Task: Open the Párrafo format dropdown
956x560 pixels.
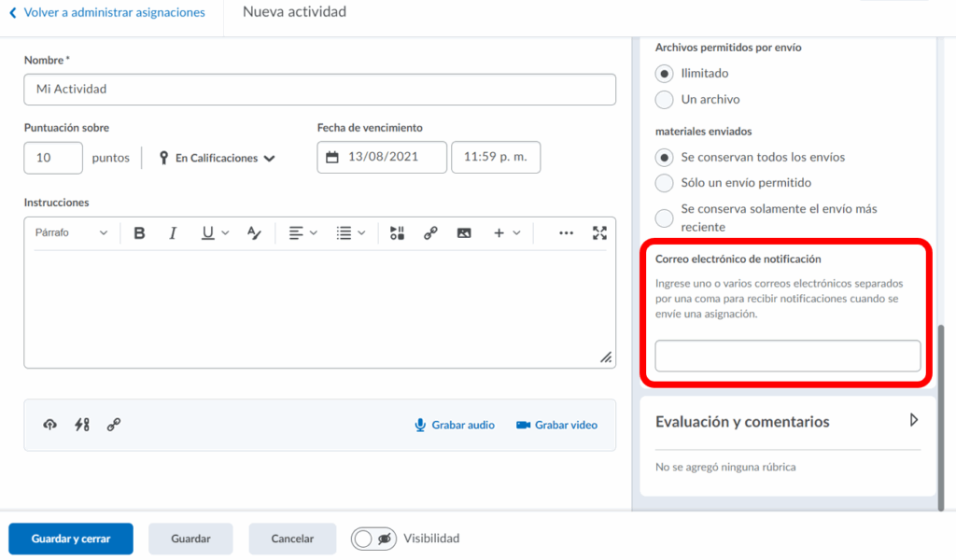Action: 71,233
